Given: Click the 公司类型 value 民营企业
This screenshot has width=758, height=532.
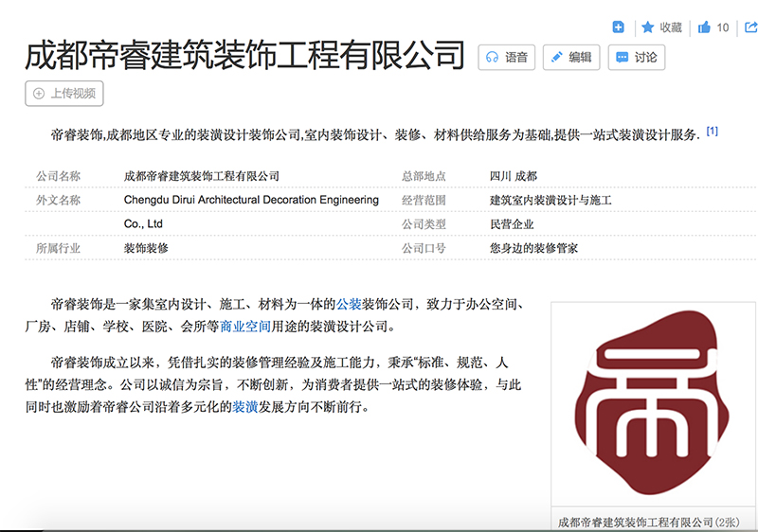Looking at the screenshot, I should click(x=512, y=225).
